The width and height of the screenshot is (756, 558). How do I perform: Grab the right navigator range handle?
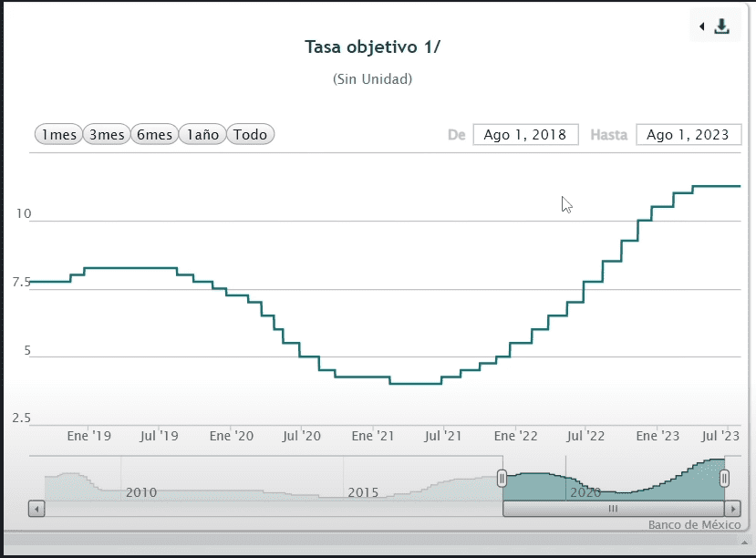click(724, 478)
